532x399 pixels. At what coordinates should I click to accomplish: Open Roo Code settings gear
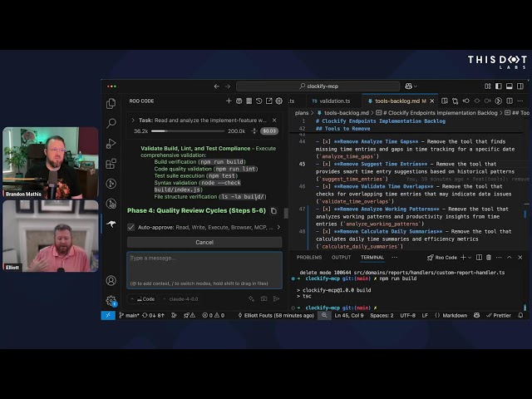(279, 101)
